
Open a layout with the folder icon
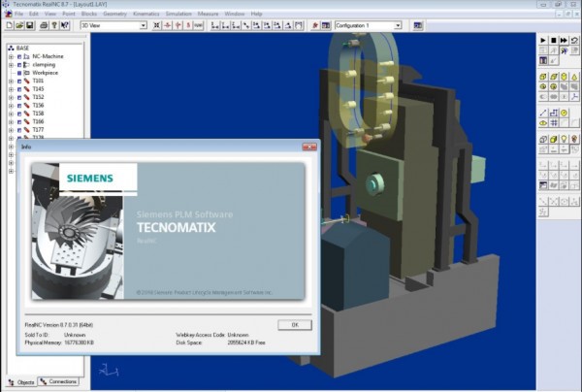coord(19,25)
